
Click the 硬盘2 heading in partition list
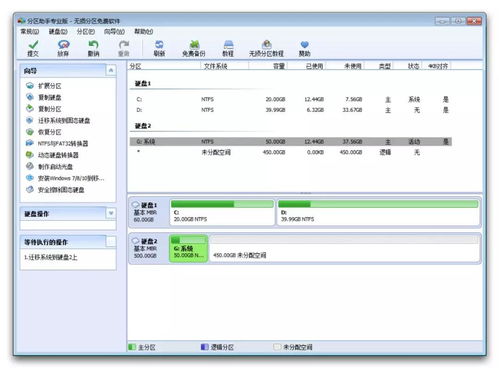point(143,126)
